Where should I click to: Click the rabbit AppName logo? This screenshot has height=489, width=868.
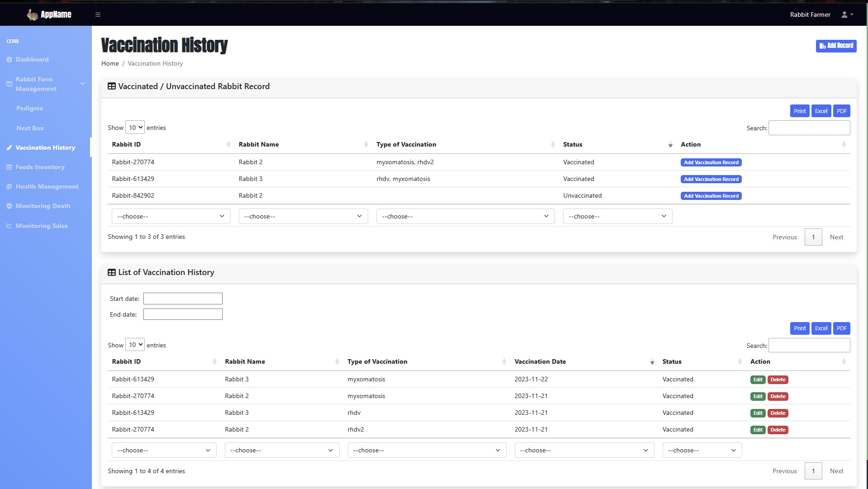coord(49,14)
